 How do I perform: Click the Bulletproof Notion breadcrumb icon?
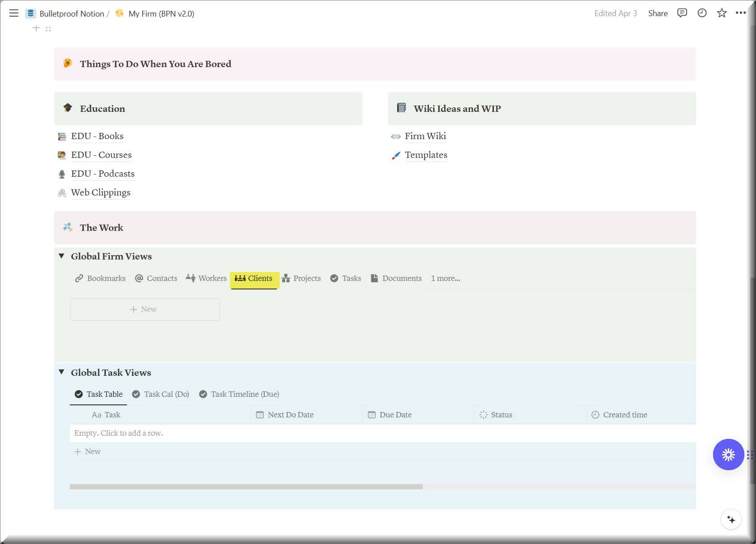30,13
